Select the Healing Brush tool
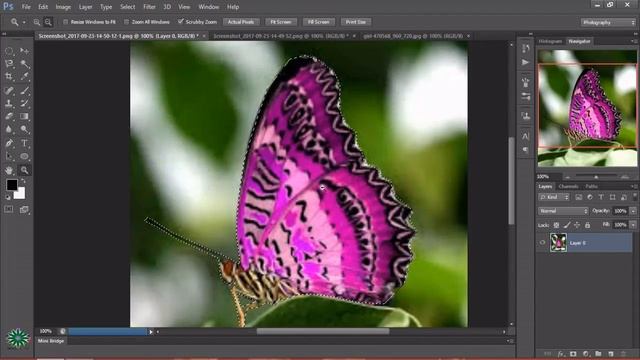Image resolution: width=640 pixels, height=360 pixels. 9,91
